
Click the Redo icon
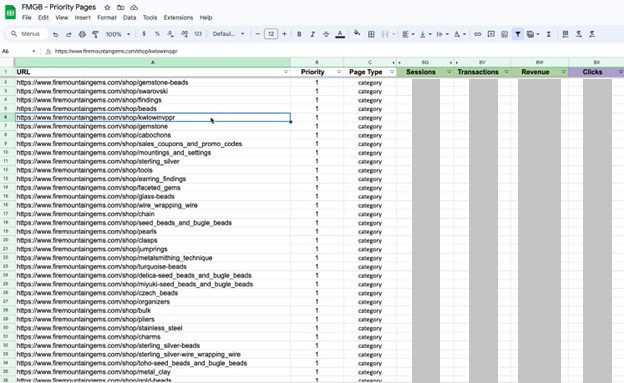[68, 34]
